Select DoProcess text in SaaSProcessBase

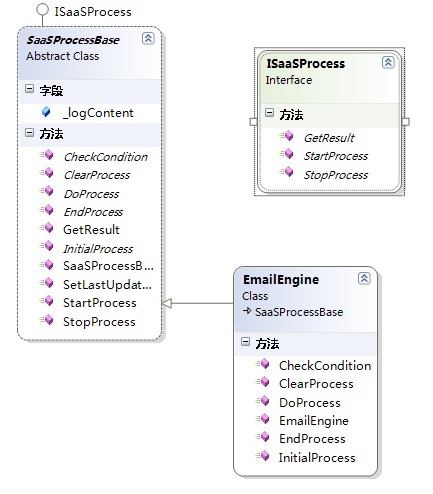click(91, 194)
